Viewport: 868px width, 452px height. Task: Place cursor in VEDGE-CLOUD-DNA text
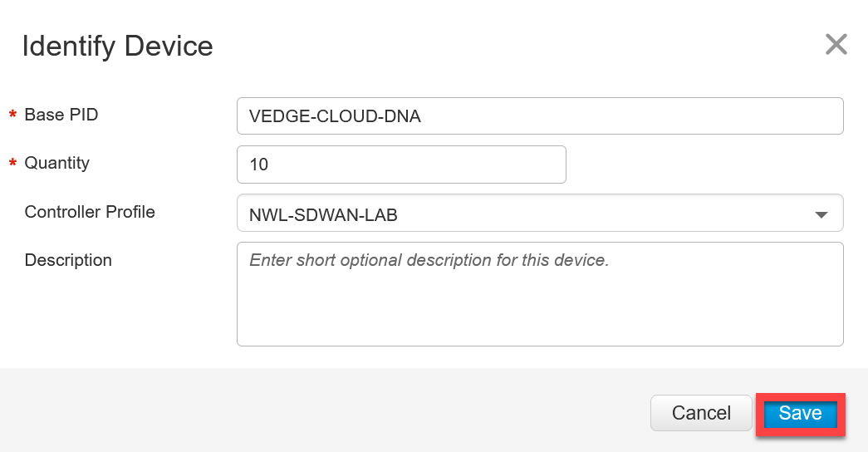click(335, 116)
